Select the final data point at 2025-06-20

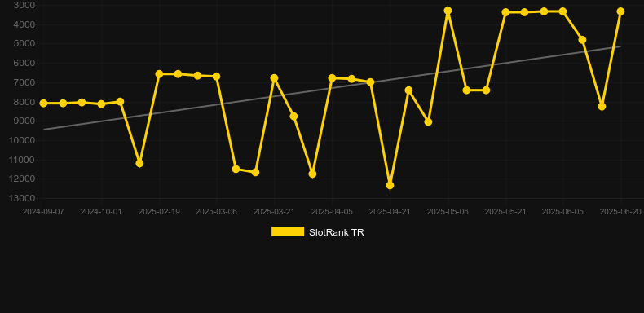point(620,11)
